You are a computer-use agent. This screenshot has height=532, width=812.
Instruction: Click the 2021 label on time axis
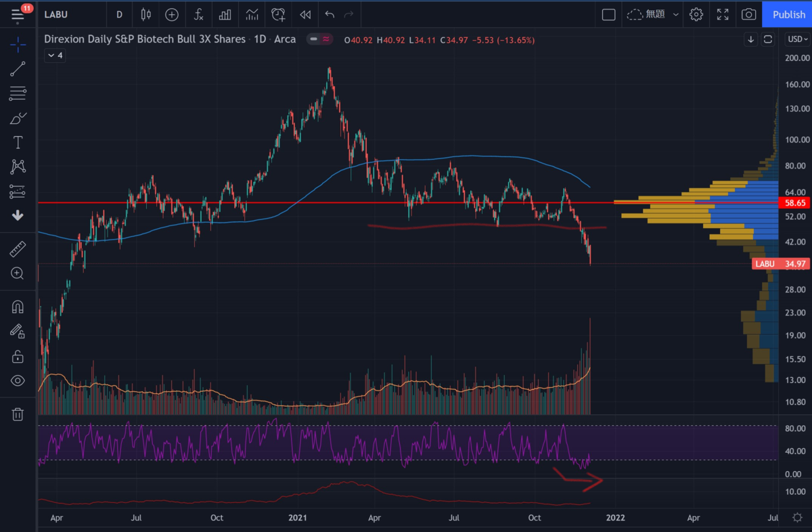click(298, 518)
